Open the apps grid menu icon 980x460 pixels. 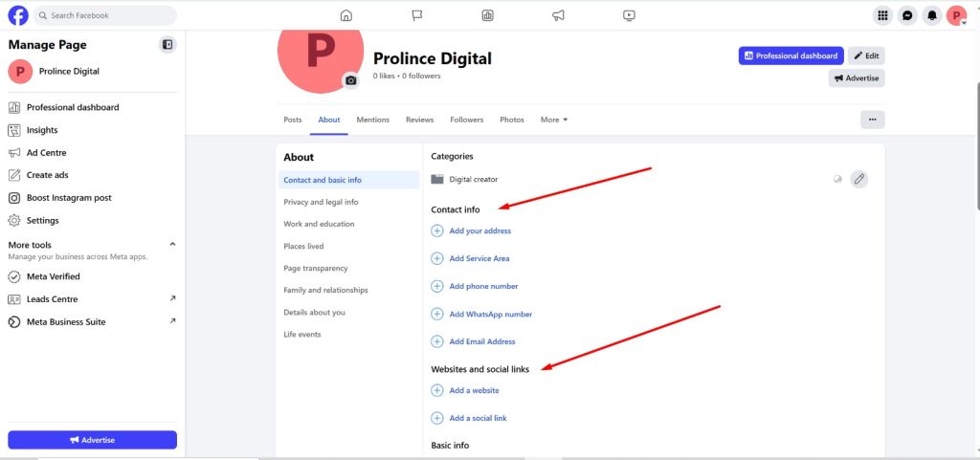[882, 15]
